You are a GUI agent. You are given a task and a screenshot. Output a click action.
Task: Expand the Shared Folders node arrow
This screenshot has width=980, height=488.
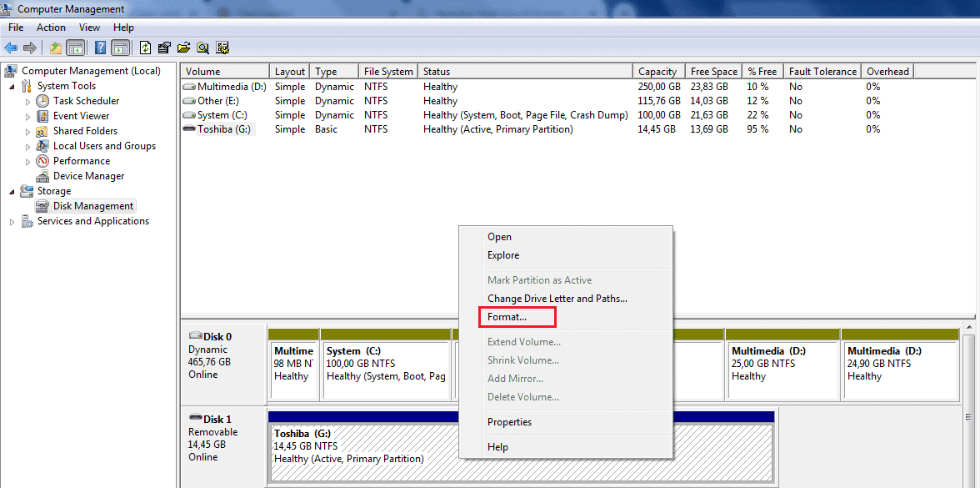[x=27, y=132]
